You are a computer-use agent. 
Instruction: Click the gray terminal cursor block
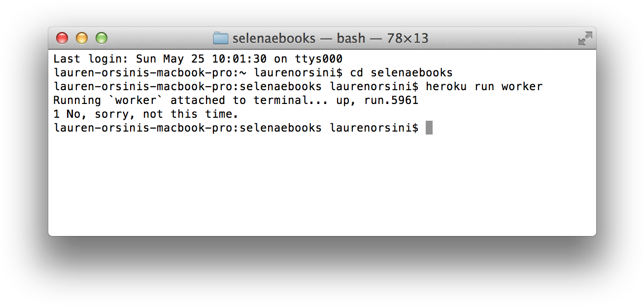(x=429, y=128)
